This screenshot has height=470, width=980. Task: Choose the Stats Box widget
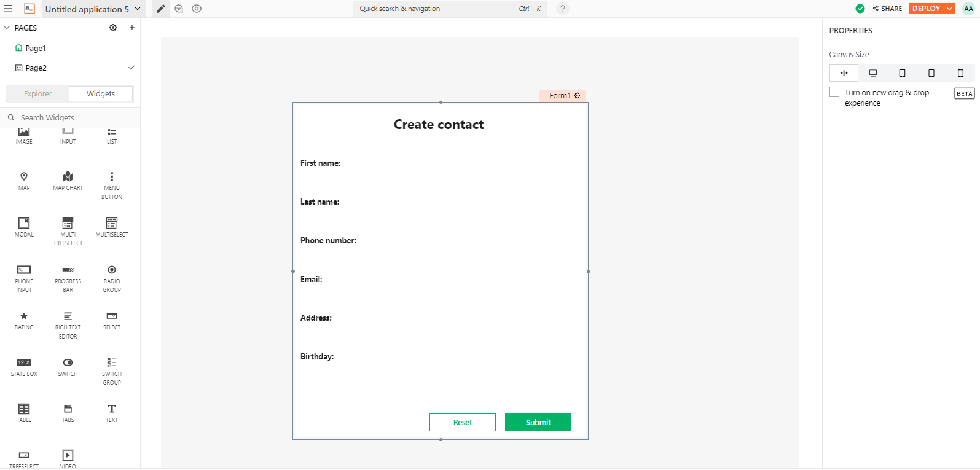24,362
